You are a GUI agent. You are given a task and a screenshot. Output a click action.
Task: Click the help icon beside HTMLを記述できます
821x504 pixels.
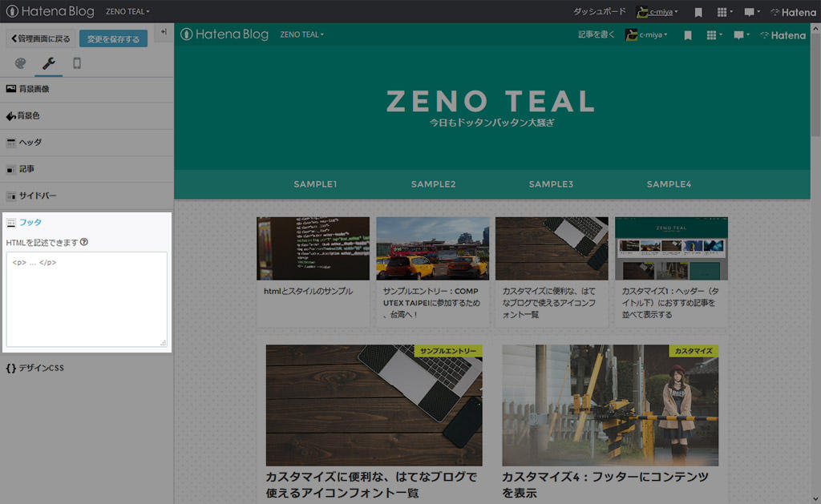84,242
